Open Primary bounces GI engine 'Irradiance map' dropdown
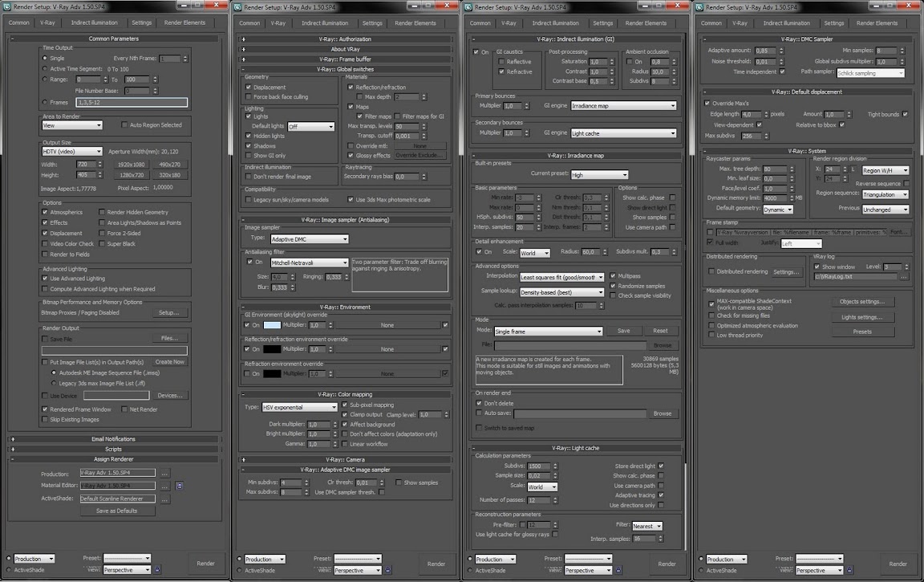This screenshot has height=582, width=924. click(x=623, y=105)
